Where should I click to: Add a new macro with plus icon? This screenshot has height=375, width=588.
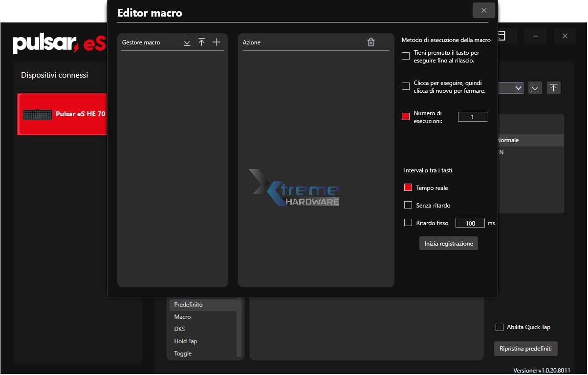pos(216,42)
